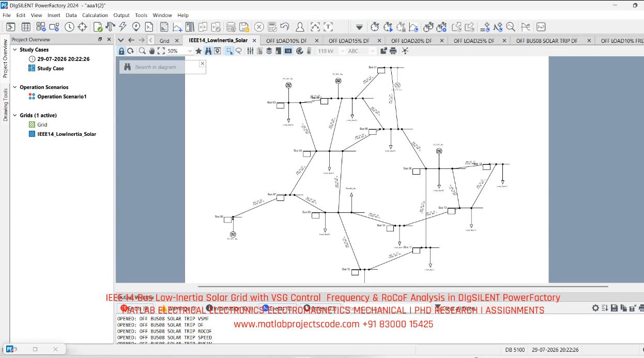Open the Drawing Tools side panel tab
The width and height of the screenshot is (644, 358).
tap(5, 105)
